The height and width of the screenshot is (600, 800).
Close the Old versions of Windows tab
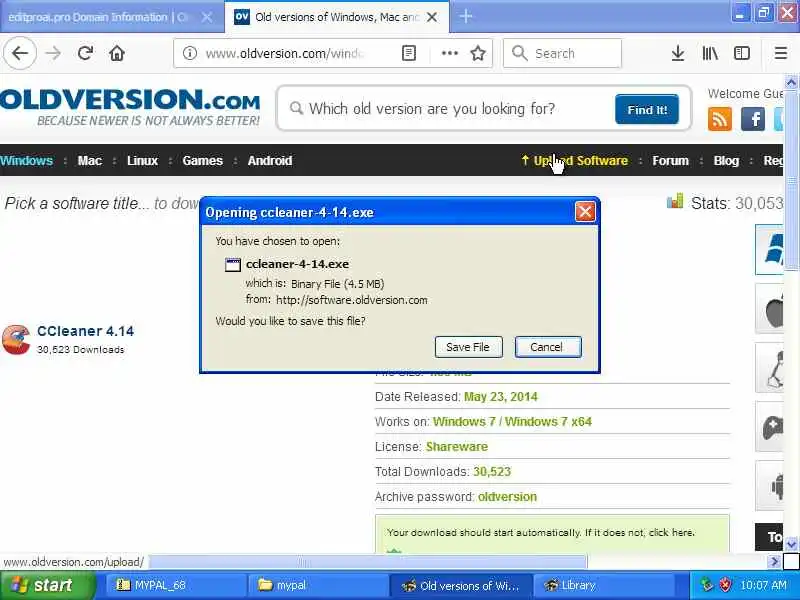432,17
